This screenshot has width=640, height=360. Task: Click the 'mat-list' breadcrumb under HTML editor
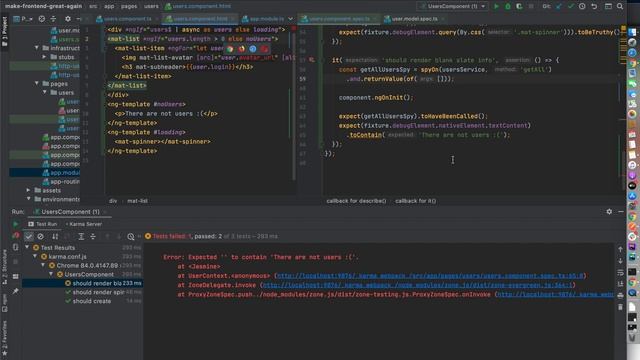coord(137,201)
